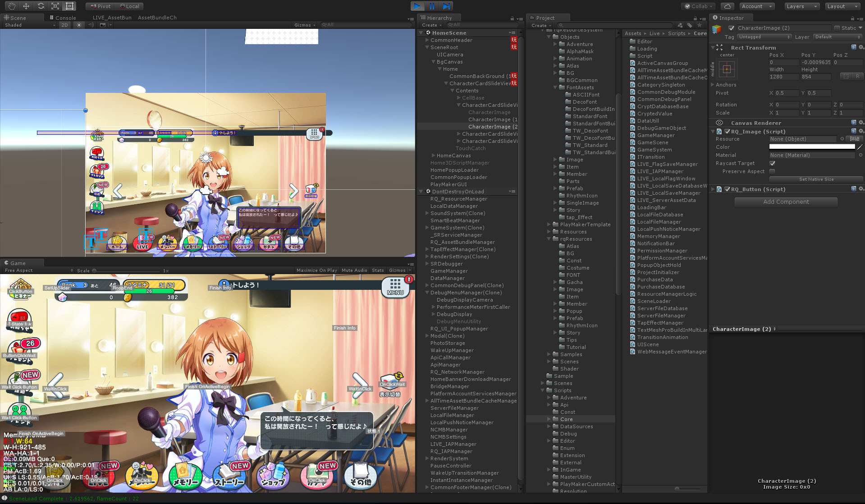Switch to the LIVE_AssetBun tab
Screen dimensions: 865x504
112,18
